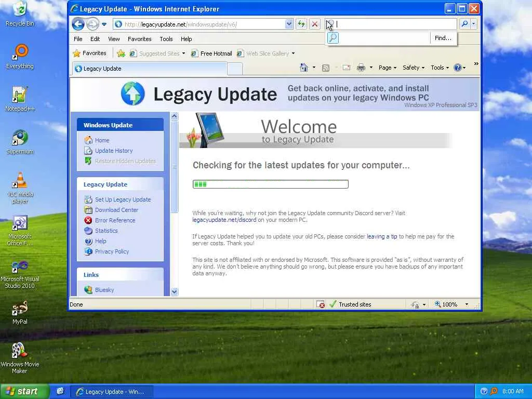The image size is (532, 399).
Task: Open the Safety dropdown menu
Action: tap(413, 68)
